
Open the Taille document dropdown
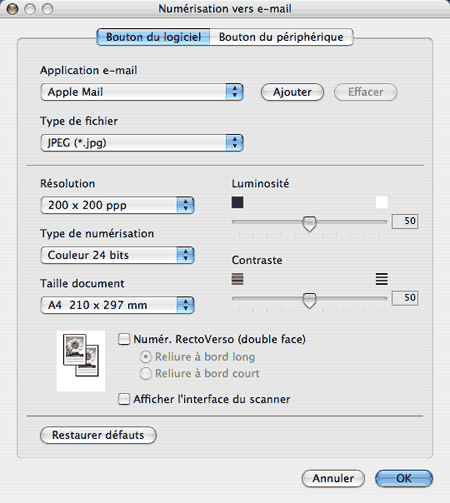point(117,305)
